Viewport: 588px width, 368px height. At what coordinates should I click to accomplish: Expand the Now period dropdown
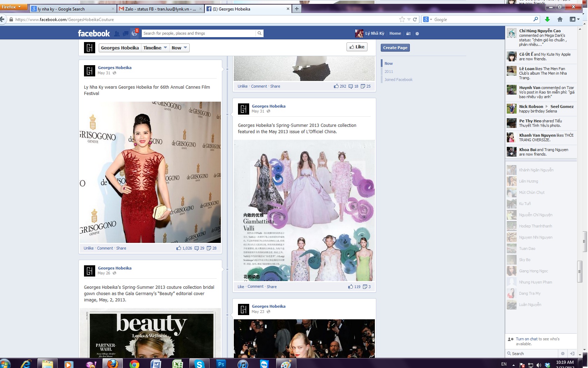click(x=179, y=48)
